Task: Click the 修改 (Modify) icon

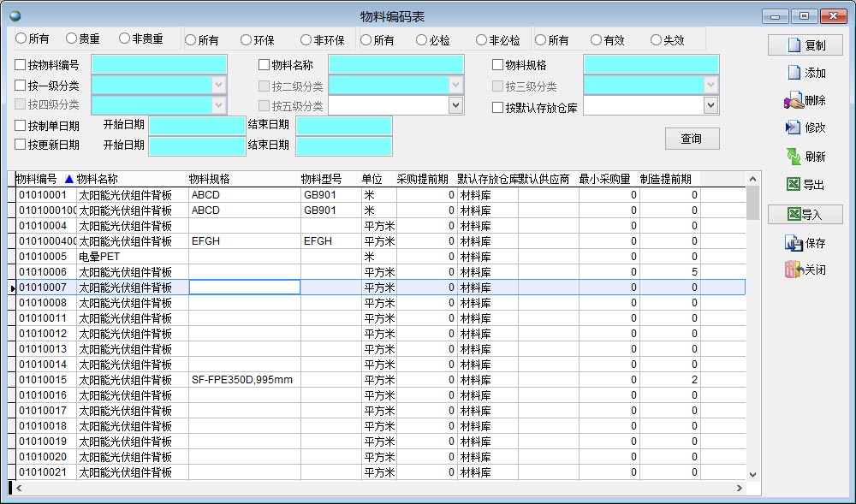Action: (794, 127)
